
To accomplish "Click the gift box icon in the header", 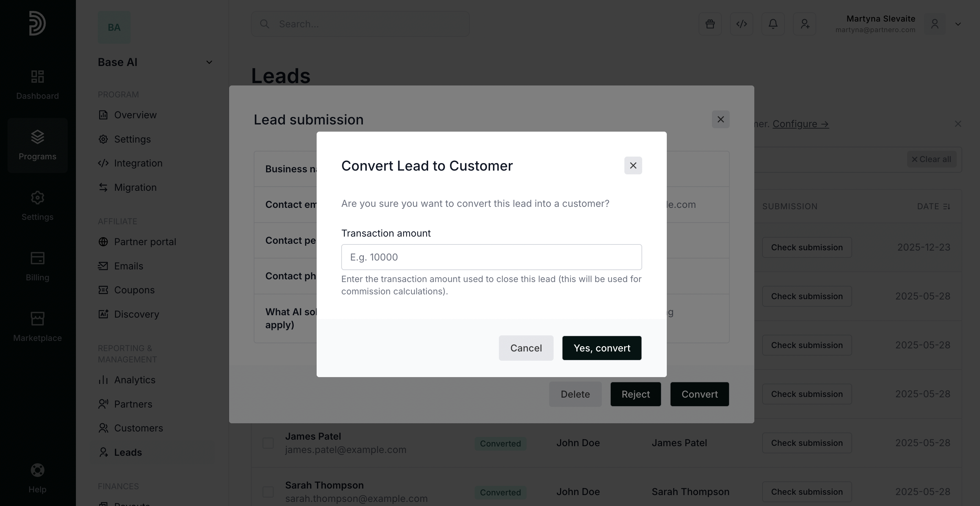I will 710,24.
